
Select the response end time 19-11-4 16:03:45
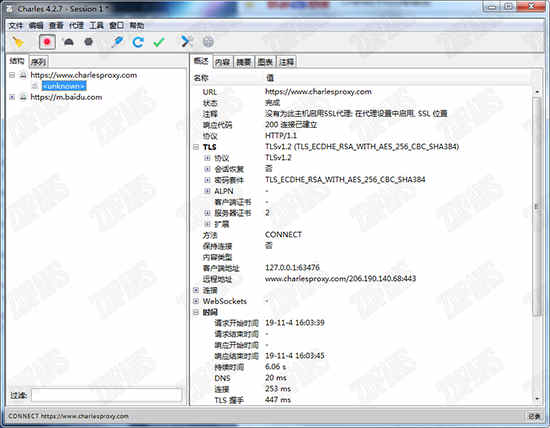tap(295, 356)
